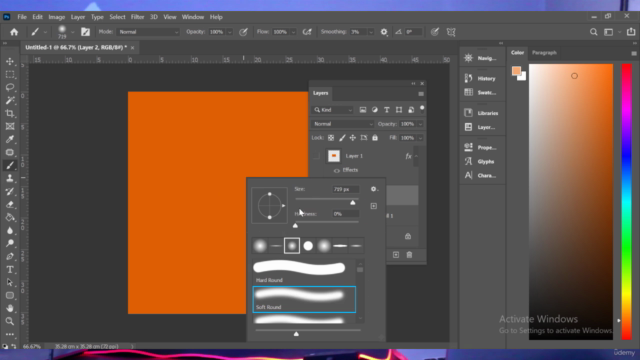Viewport: 640px width, 360px height.
Task: Create new brush preset from picker
Action: coord(373,206)
